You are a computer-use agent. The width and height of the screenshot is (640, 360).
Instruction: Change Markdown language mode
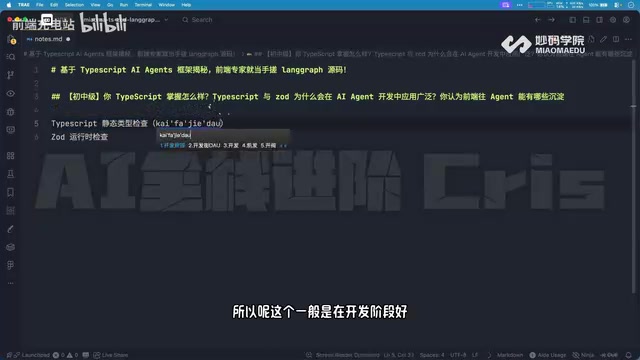coord(510,355)
